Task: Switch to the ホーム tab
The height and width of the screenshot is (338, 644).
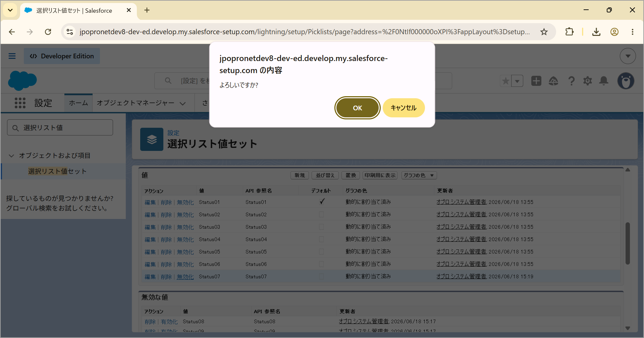Action: click(x=78, y=103)
